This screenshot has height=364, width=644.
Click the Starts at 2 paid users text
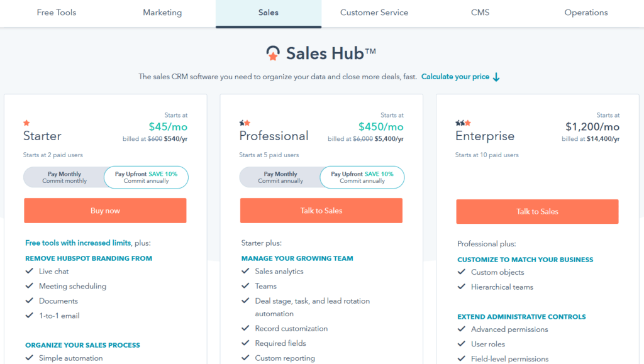[x=53, y=155]
